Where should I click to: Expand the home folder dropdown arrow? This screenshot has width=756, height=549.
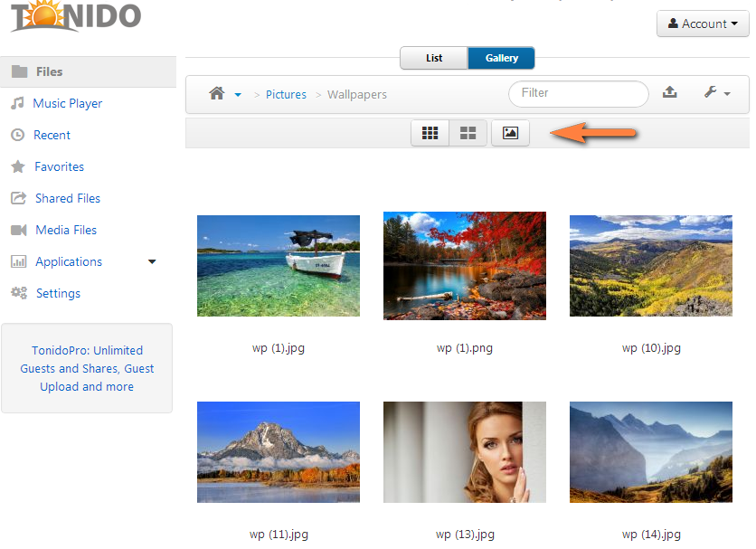coord(238,95)
